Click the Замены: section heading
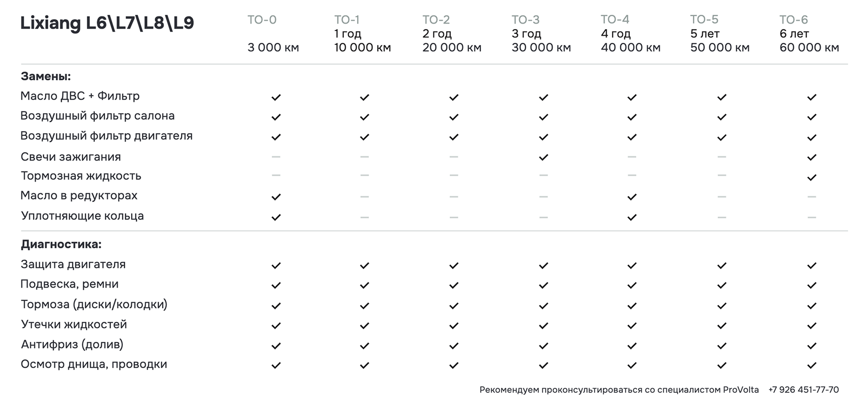The width and height of the screenshot is (868, 405). tap(46, 76)
